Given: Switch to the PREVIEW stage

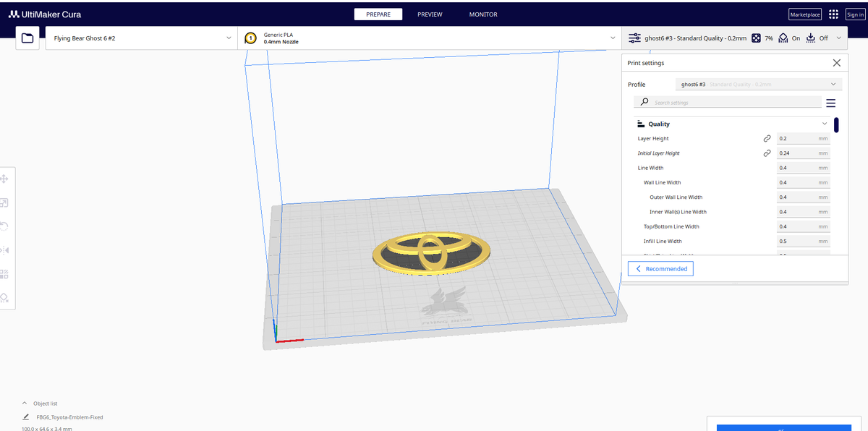Looking at the screenshot, I should [x=430, y=14].
